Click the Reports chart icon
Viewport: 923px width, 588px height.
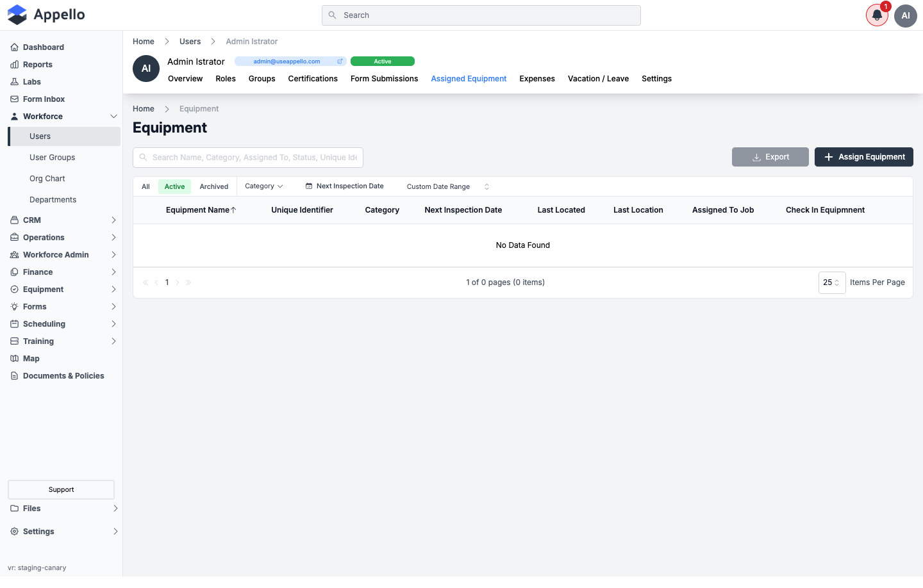pyautogui.click(x=14, y=65)
